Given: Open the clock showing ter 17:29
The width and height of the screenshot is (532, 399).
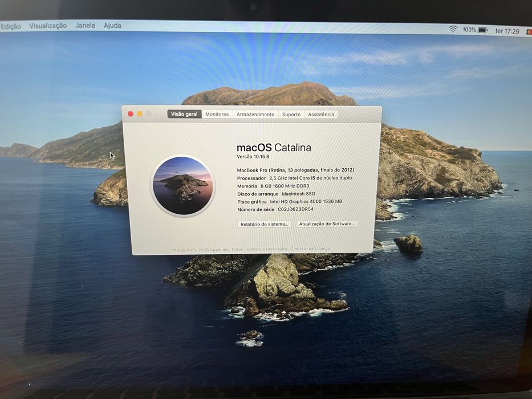Looking at the screenshot, I should pos(507,31).
